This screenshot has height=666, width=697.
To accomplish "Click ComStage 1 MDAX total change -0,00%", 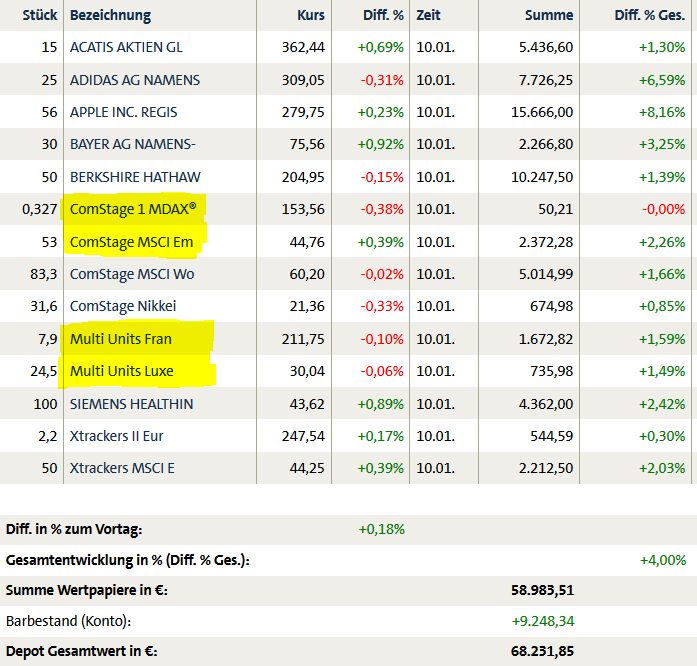I will 663,209.
